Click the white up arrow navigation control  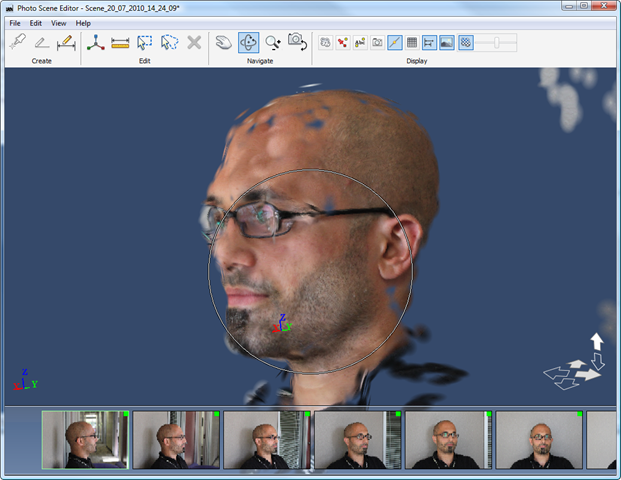tap(597, 341)
